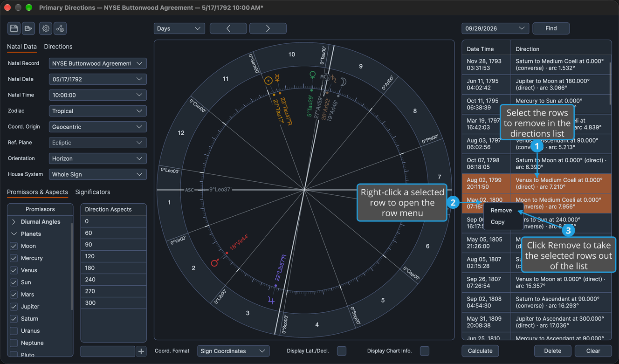The width and height of the screenshot is (619, 364).
Task: Click the new aspect input field
Action: click(x=108, y=351)
